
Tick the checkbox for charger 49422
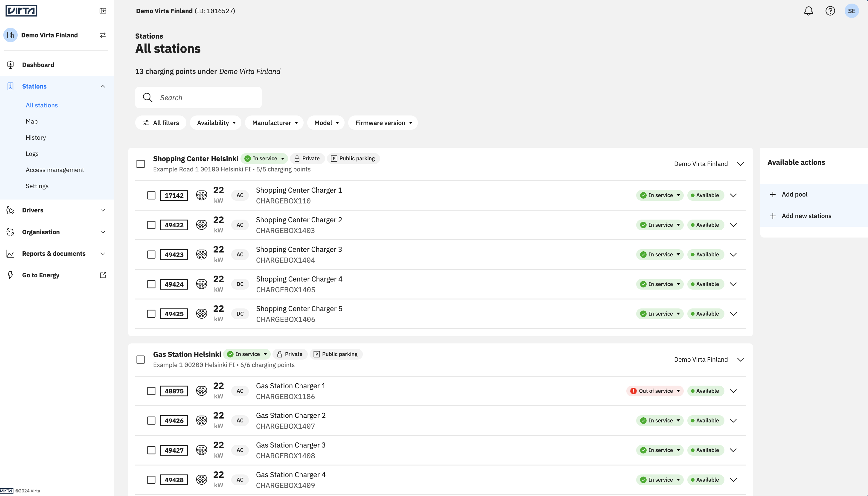tap(151, 225)
